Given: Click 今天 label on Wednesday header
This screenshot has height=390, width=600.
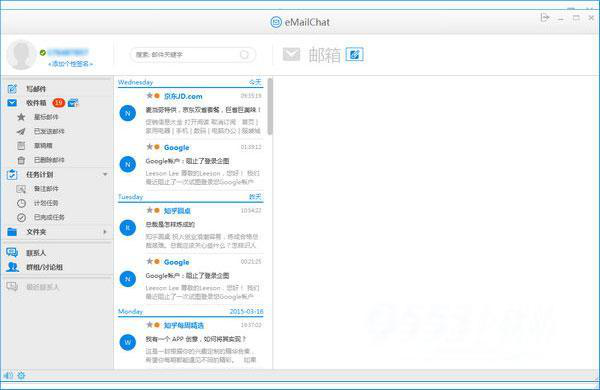Looking at the screenshot, I should pyautogui.click(x=255, y=82).
